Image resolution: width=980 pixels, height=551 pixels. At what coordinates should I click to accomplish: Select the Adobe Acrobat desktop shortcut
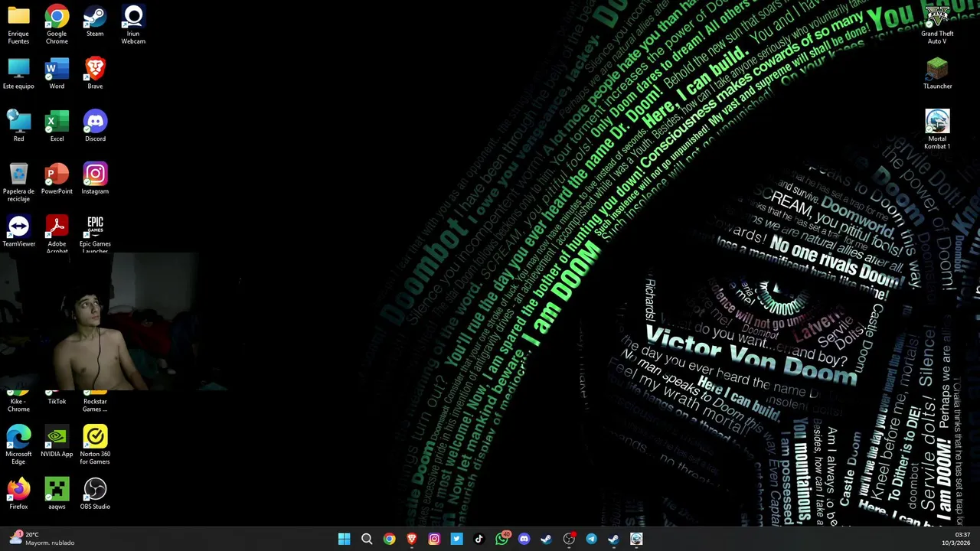pos(57,234)
